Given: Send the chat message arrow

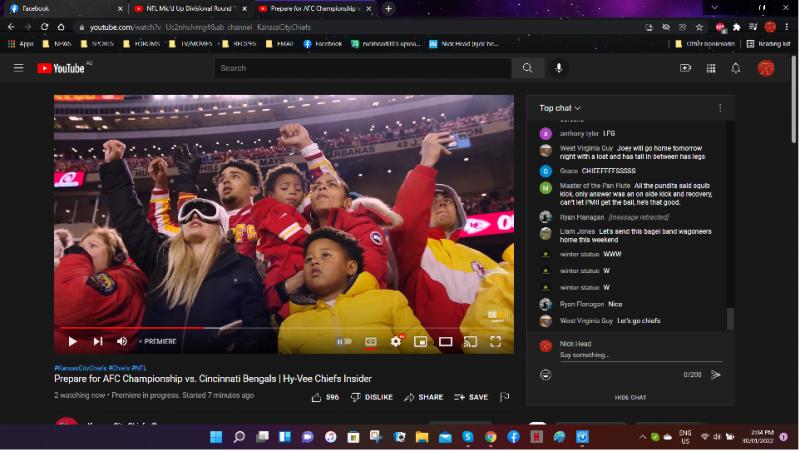Looking at the screenshot, I should (x=716, y=375).
